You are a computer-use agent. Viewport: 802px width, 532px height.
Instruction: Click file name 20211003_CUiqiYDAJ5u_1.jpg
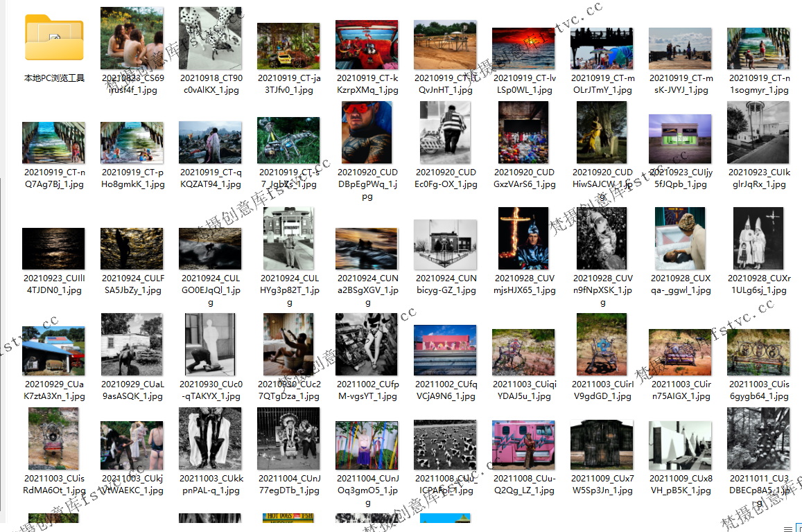pos(524,389)
